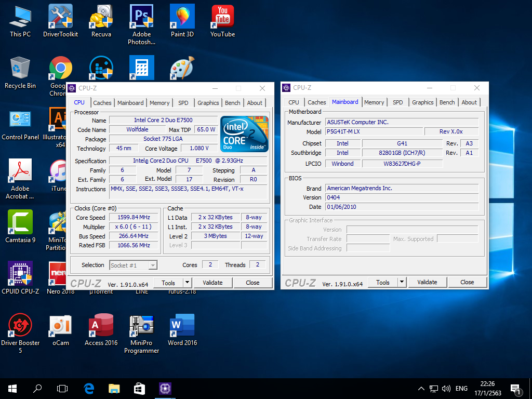Open Microsoft Edge from taskbar
This screenshot has width=532, height=399.
click(89, 389)
